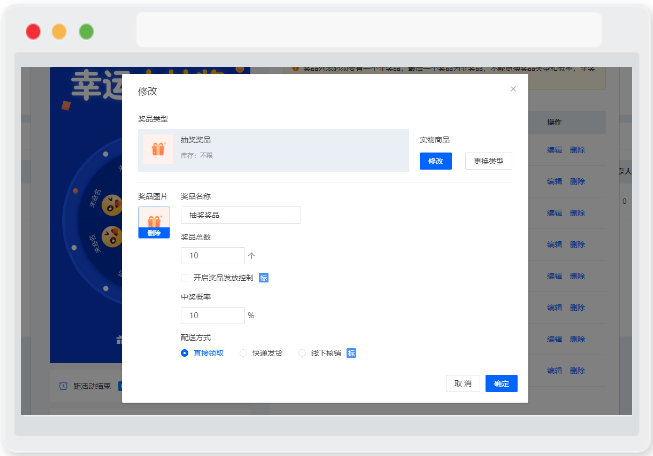Select the 直接领取 delivery radio option

click(184, 353)
